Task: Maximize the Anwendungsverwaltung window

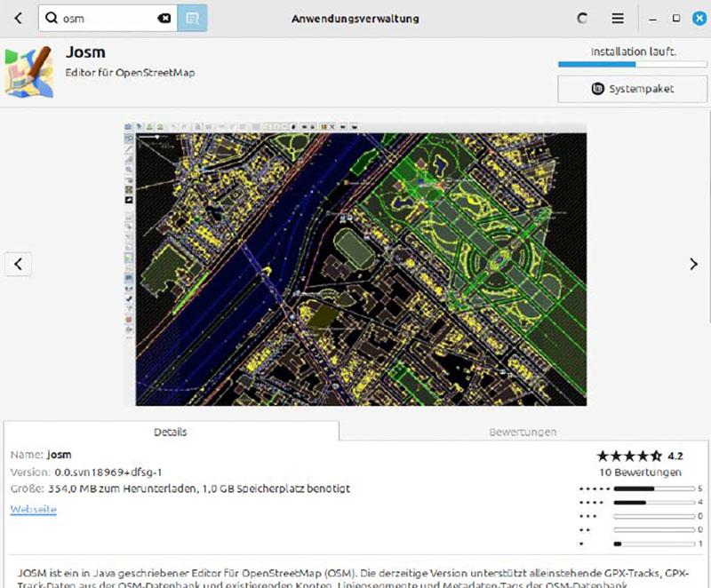Action: 676,18
